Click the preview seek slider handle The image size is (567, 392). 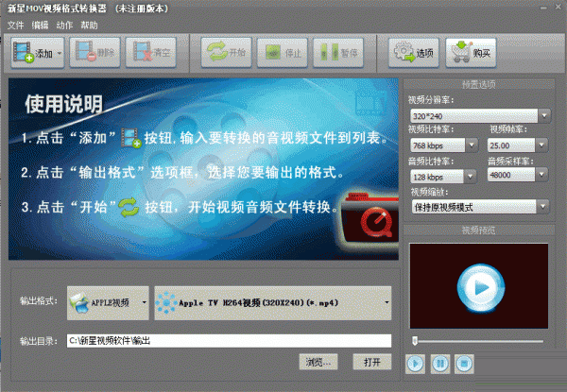click(415, 341)
